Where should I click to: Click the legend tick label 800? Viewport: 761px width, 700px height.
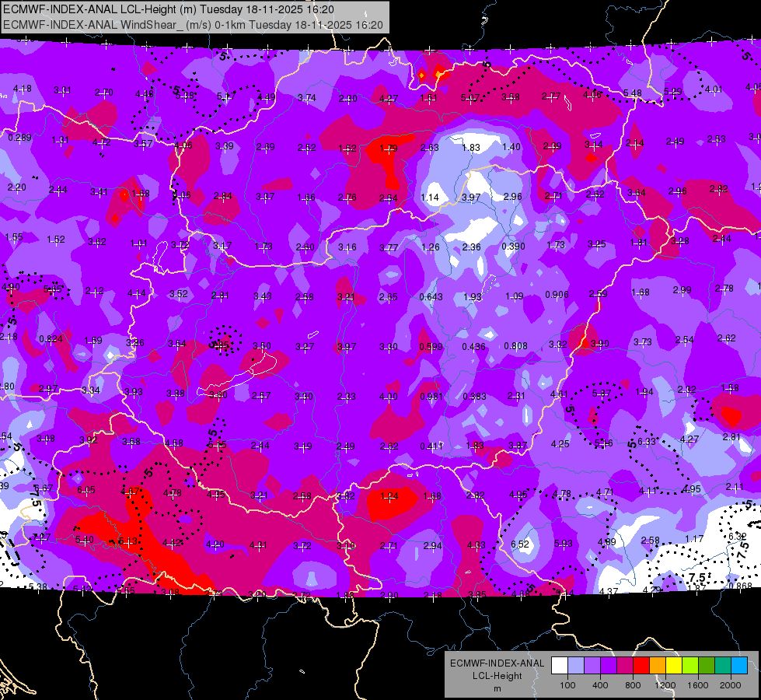tap(633, 685)
